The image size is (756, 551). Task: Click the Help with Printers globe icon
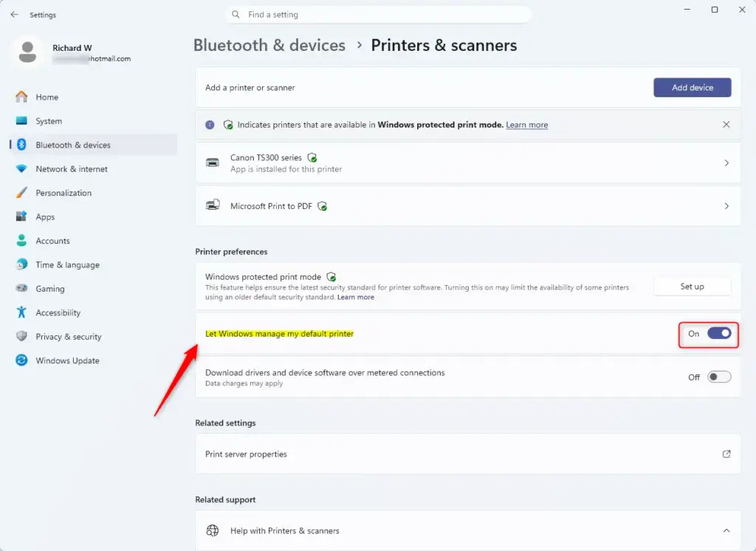(x=213, y=530)
